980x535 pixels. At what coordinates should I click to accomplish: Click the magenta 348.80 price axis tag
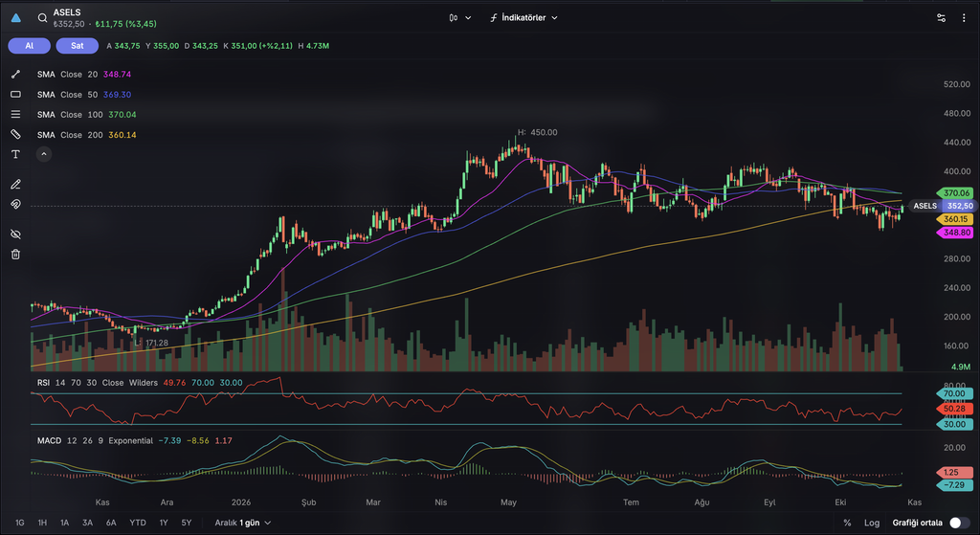tap(954, 233)
